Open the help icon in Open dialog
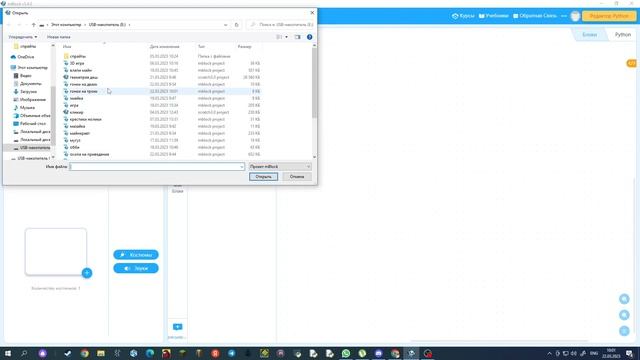The width and height of the screenshot is (640, 360). [x=309, y=37]
